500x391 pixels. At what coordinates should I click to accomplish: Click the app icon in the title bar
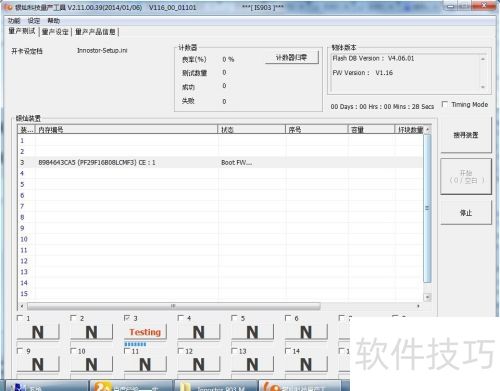point(9,7)
